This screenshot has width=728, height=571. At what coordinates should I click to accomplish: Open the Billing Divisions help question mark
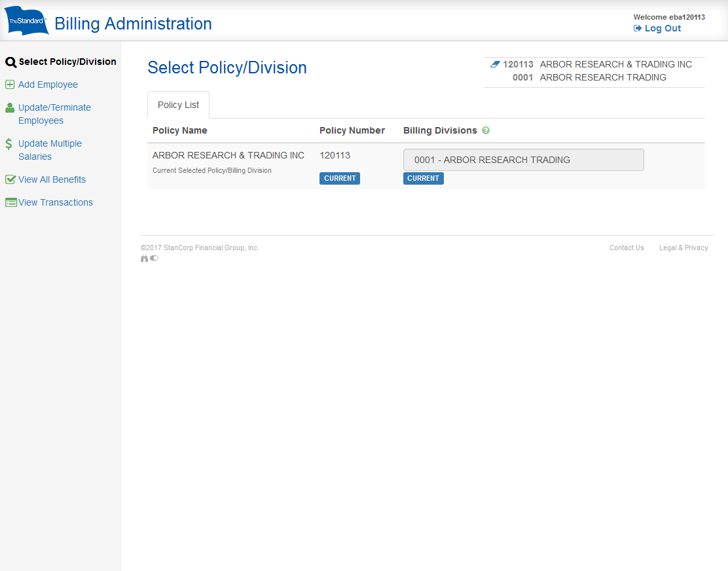[486, 130]
